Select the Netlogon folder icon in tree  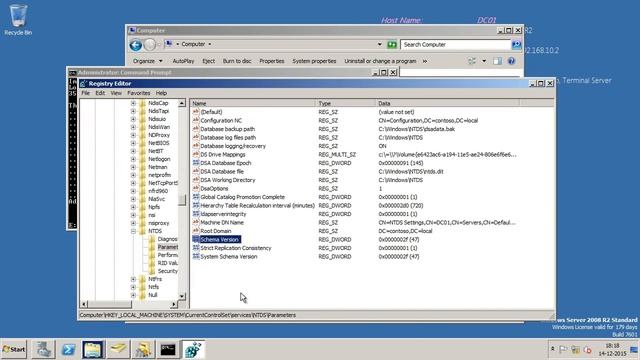click(x=142, y=159)
